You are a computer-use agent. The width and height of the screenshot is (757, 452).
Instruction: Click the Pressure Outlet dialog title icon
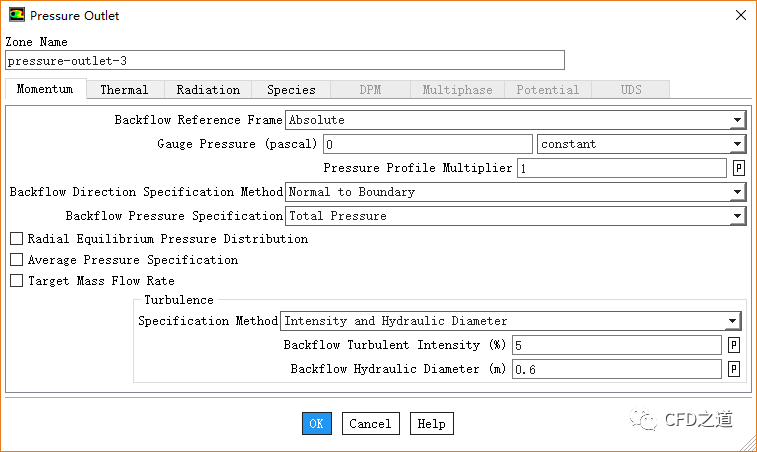16,15
